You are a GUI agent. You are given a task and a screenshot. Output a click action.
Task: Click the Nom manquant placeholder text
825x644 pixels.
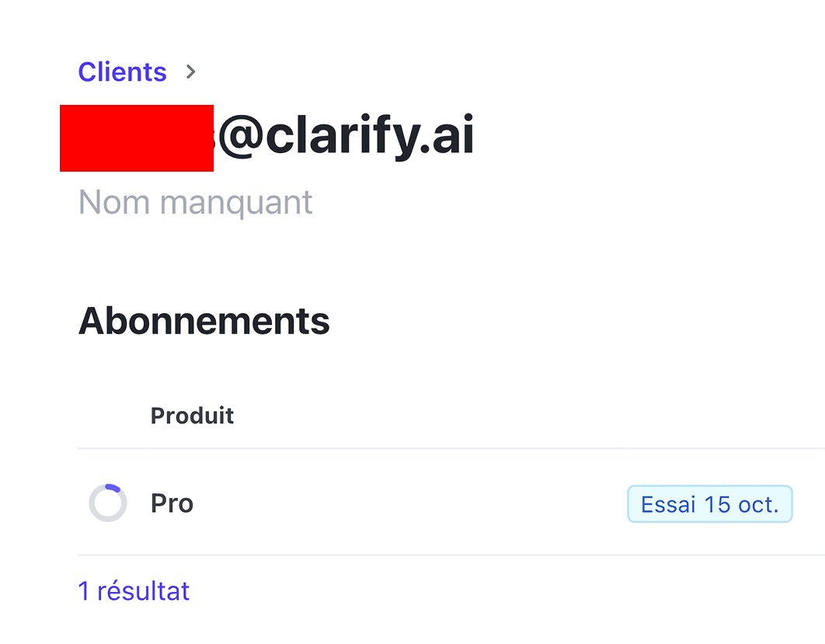[x=195, y=202]
